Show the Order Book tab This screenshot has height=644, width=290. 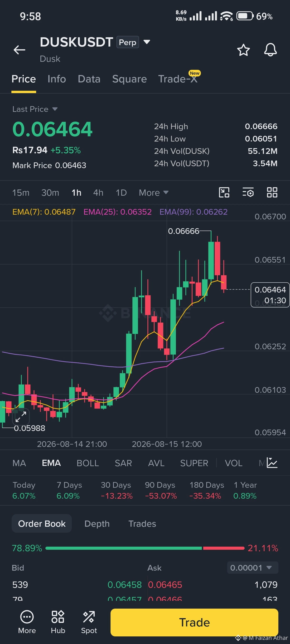[x=42, y=524]
